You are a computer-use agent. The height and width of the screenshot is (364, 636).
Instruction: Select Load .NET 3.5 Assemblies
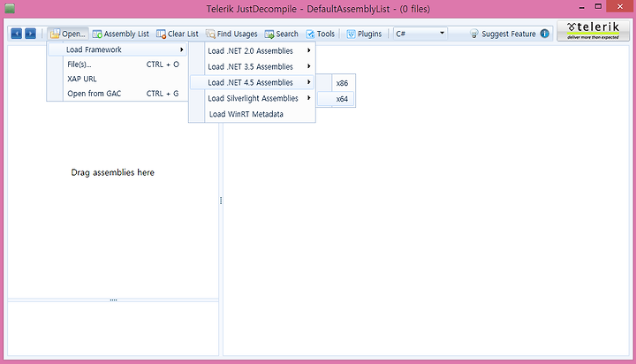pos(252,66)
